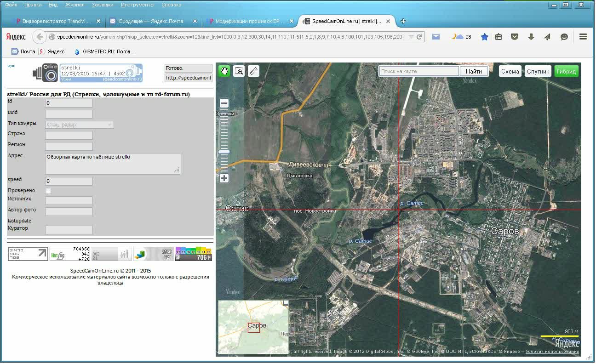Switch to the Входящие — Яндекс.Почта tab

151,21
